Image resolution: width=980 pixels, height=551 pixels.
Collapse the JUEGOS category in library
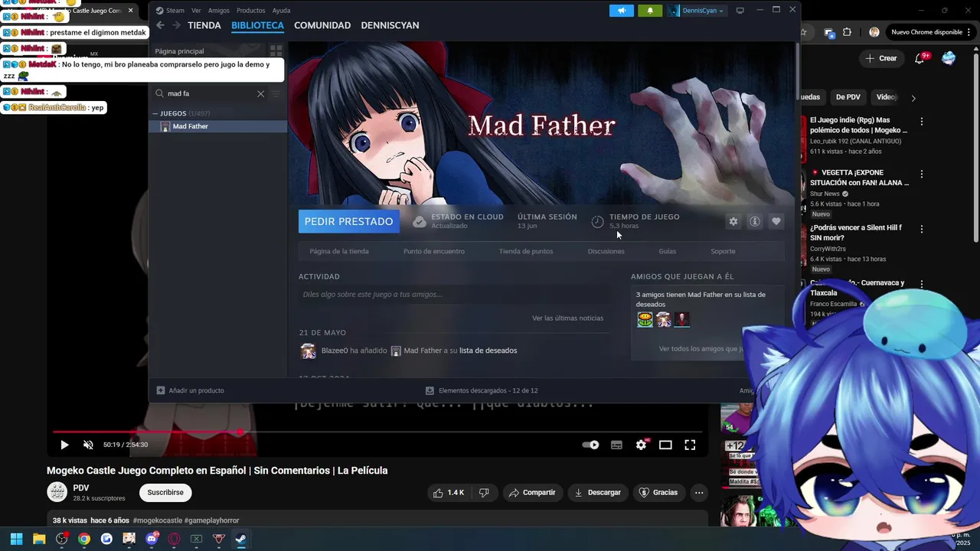[155, 113]
